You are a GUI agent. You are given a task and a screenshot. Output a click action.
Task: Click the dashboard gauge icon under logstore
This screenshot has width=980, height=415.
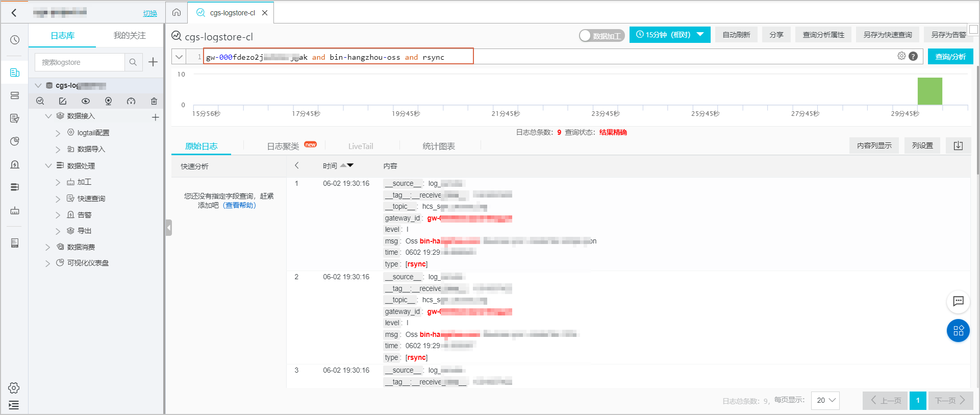pos(131,101)
